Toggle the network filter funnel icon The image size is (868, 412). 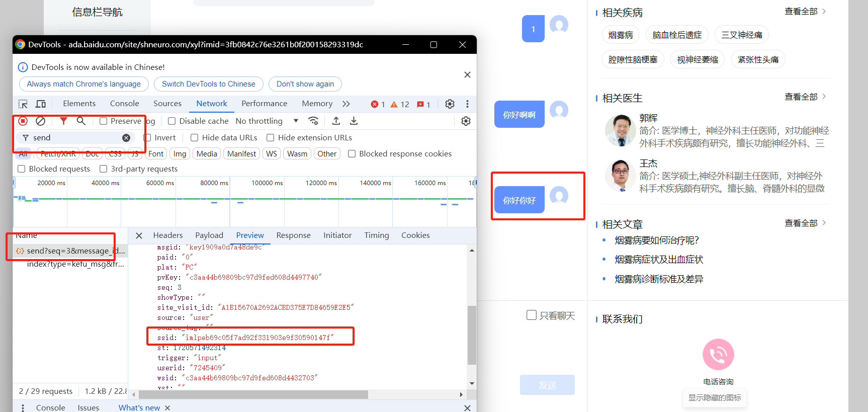(x=63, y=121)
